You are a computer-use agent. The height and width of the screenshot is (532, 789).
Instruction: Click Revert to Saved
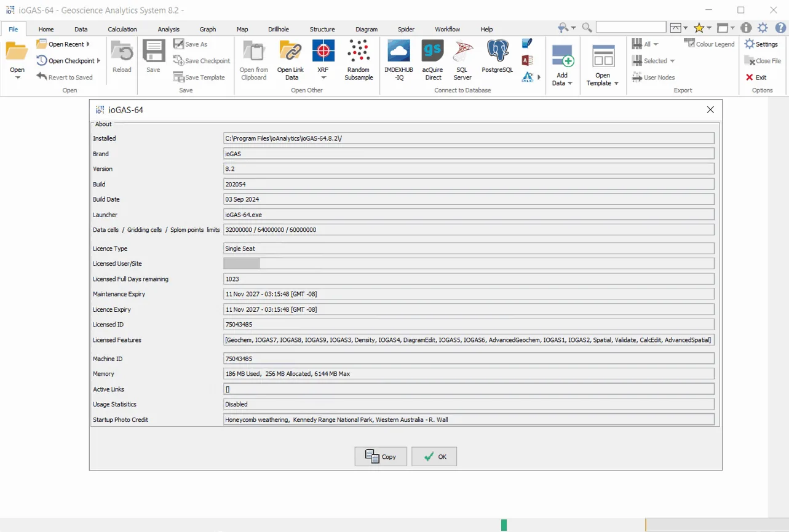pyautogui.click(x=65, y=77)
